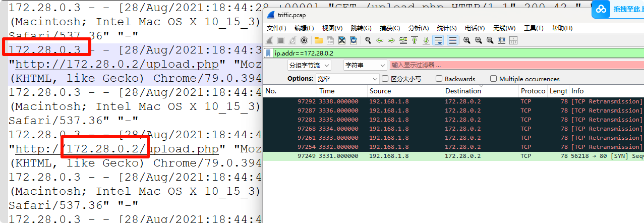Click the find packet magnifier icon
The width and height of the screenshot is (644, 223).
tap(368, 40)
